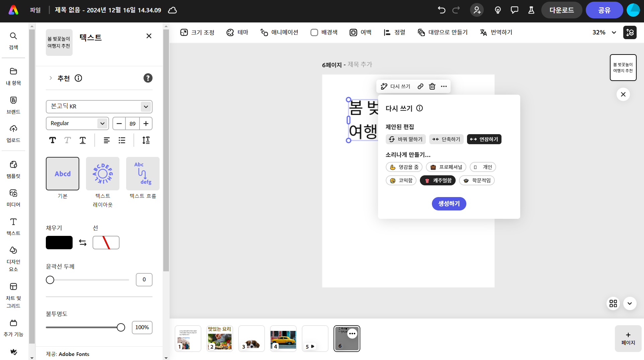Open the Regular font weight dropdown
This screenshot has width=644, height=360.
[77, 123]
